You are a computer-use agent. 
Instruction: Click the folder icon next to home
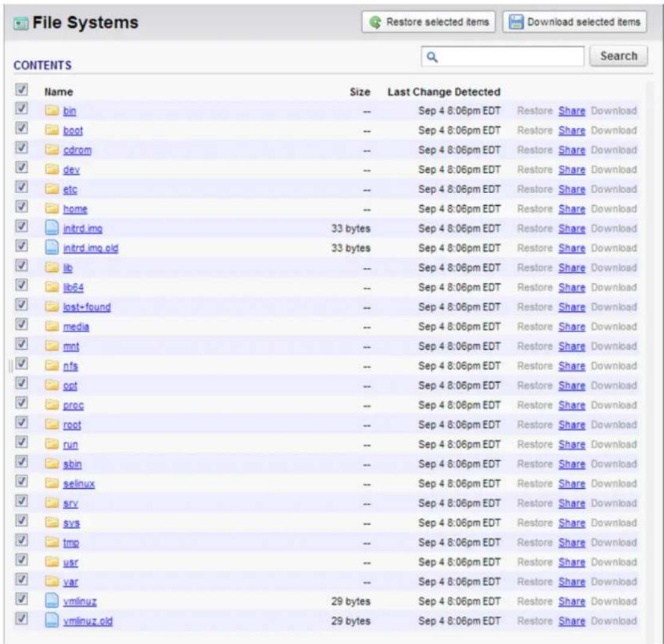[x=52, y=208]
